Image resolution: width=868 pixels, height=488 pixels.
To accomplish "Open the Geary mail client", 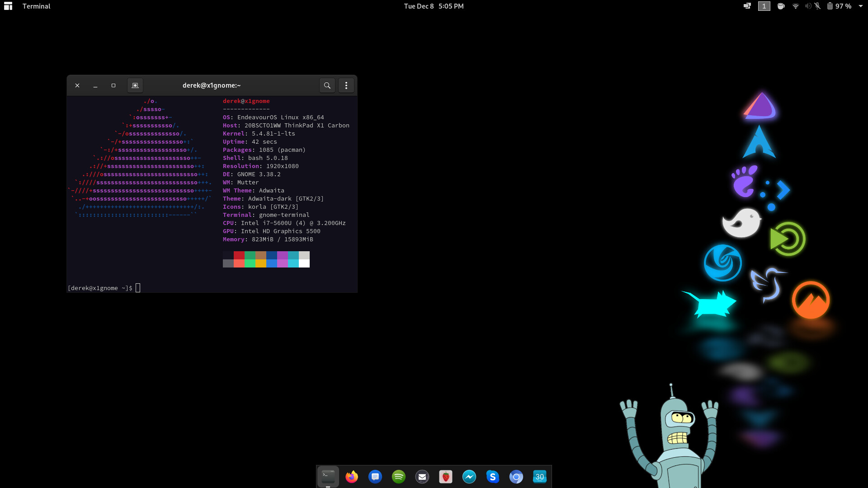I will (x=422, y=477).
